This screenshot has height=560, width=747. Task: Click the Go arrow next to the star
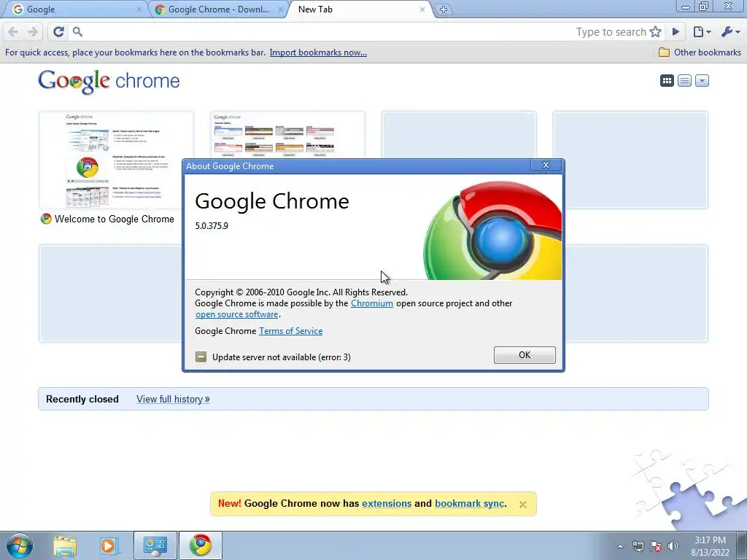coord(676,32)
